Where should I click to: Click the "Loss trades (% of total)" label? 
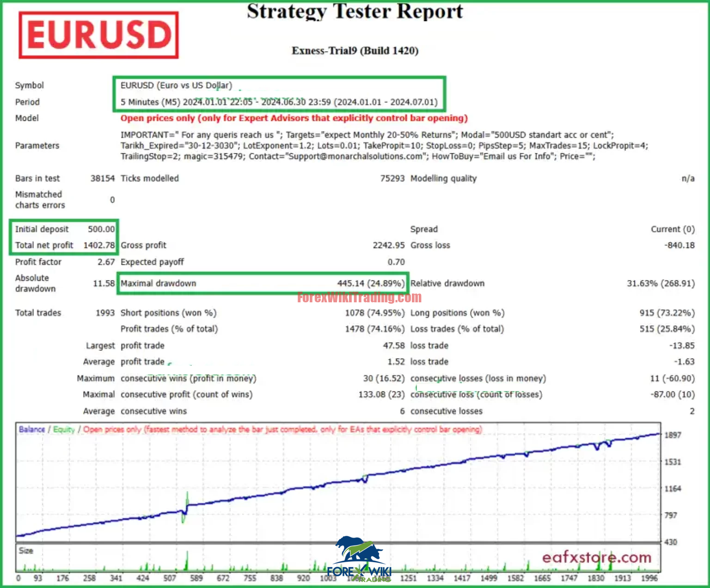pyautogui.click(x=457, y=329)
